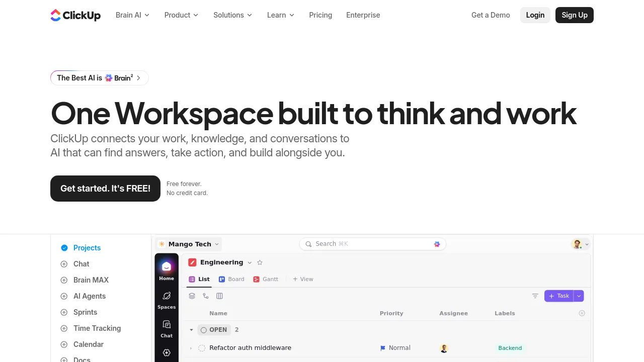Open Spaces in the dark app sidebar
The width and height of the screenshot is (644, 362).
point(167,300)
